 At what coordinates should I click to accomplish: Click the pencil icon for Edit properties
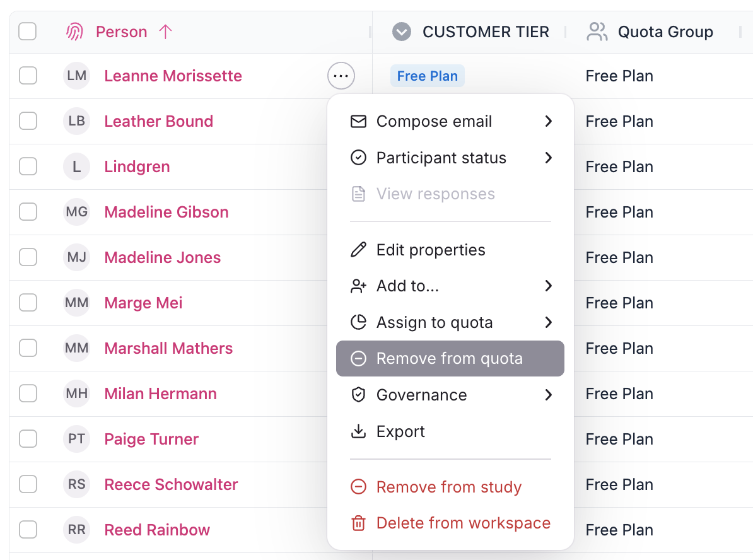tap(358, 250)
